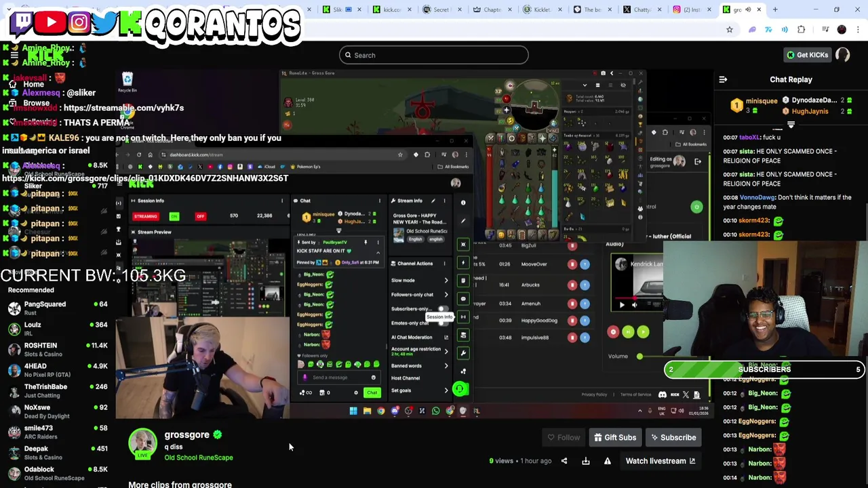
Task: Select HughJaynis in the gift leaderboard
Action: pyautogui.click(x=810, y=111)
